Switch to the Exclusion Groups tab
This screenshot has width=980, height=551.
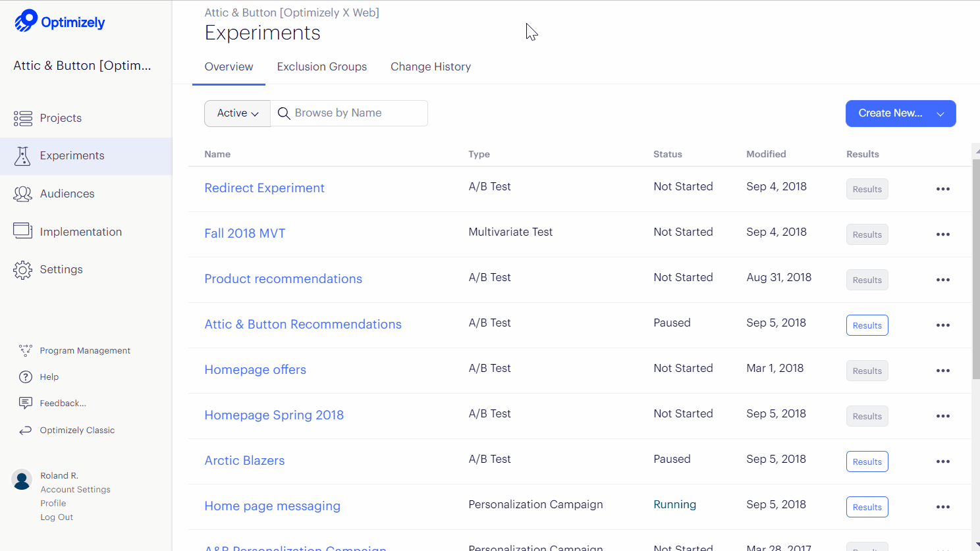point(321,66)
